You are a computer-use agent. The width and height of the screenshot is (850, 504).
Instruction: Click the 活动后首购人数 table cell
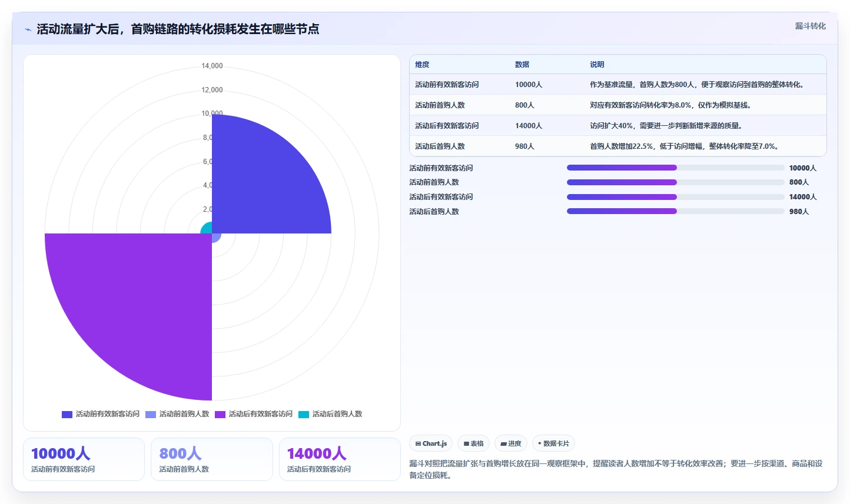[x=440, y=146]
